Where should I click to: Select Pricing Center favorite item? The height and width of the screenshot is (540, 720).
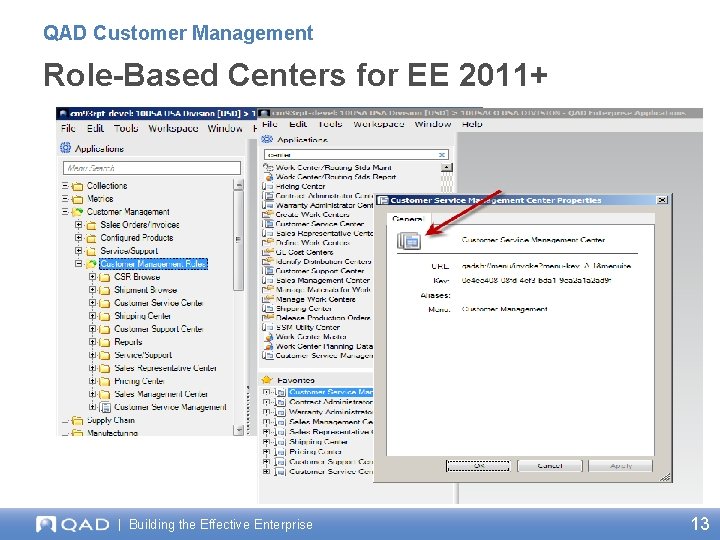[315, 452]
